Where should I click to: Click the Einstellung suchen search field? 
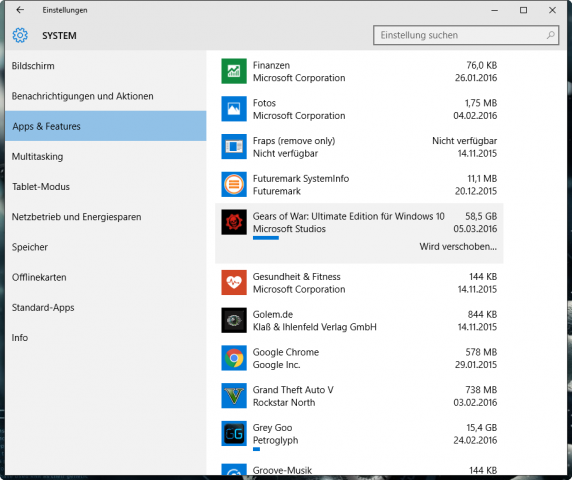click(x=466, y=35)
